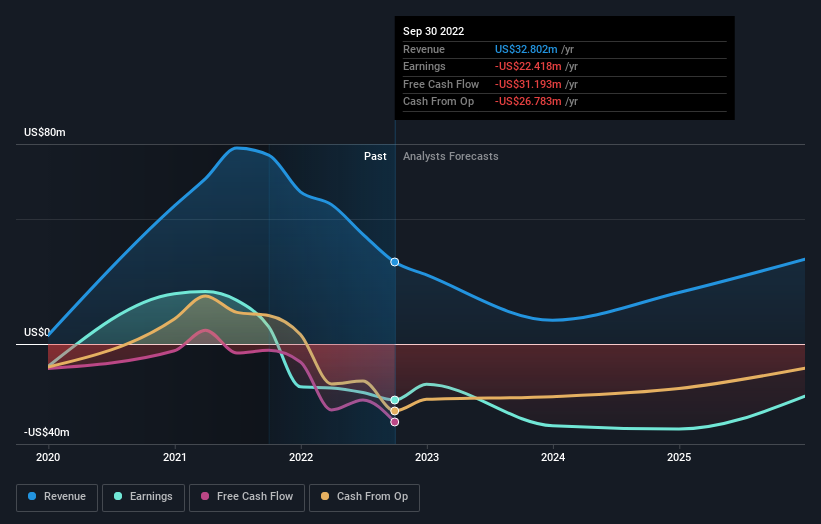This screenshot has width=821, height=524.
Task: Click the Analysts Forecasts label
Action: tap(451, 157)
